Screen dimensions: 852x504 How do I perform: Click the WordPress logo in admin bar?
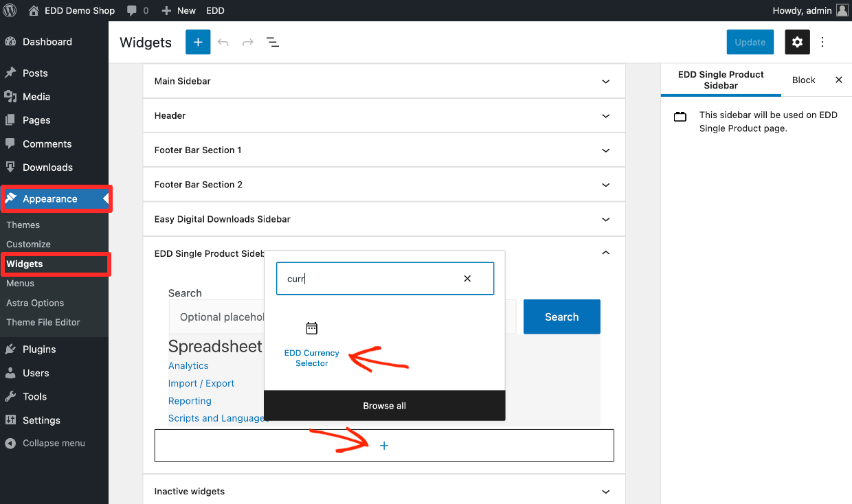pyautogui.click(x=10, y=10)
